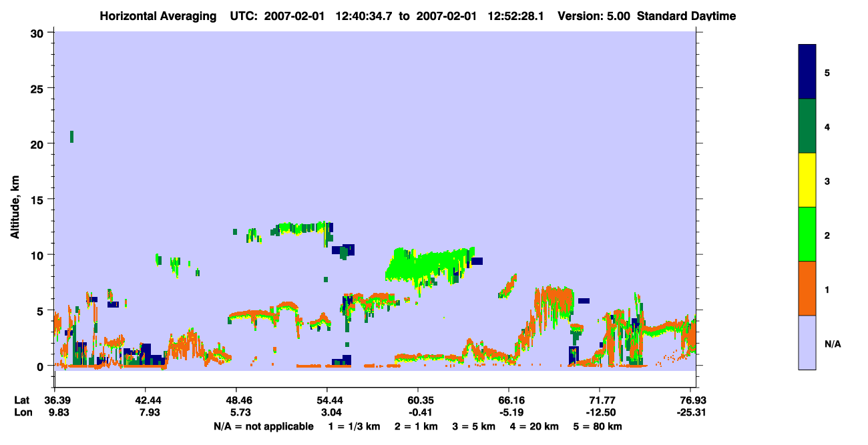
Task: Click the longitude value 5.73
Action: 240,412
